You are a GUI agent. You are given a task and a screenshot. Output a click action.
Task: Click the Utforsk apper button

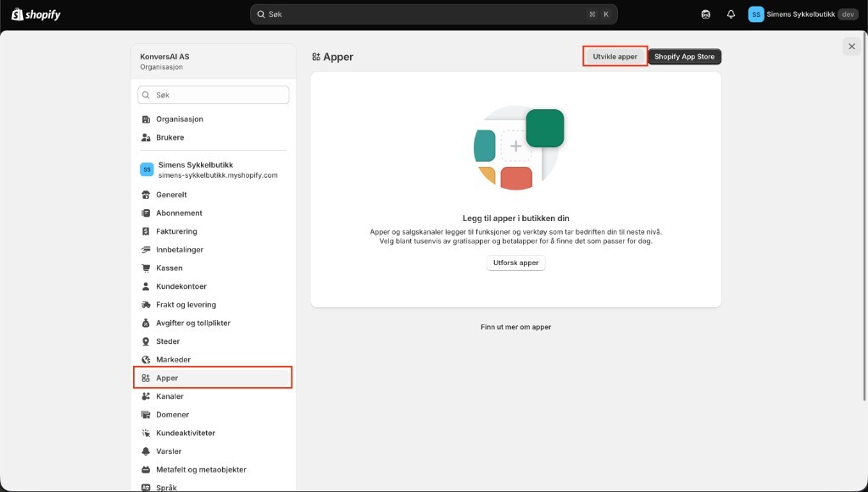tap(516, 263)
